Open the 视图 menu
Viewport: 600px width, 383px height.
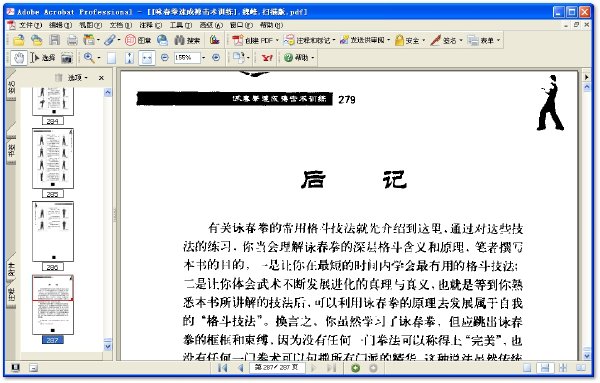pos(90,25)
